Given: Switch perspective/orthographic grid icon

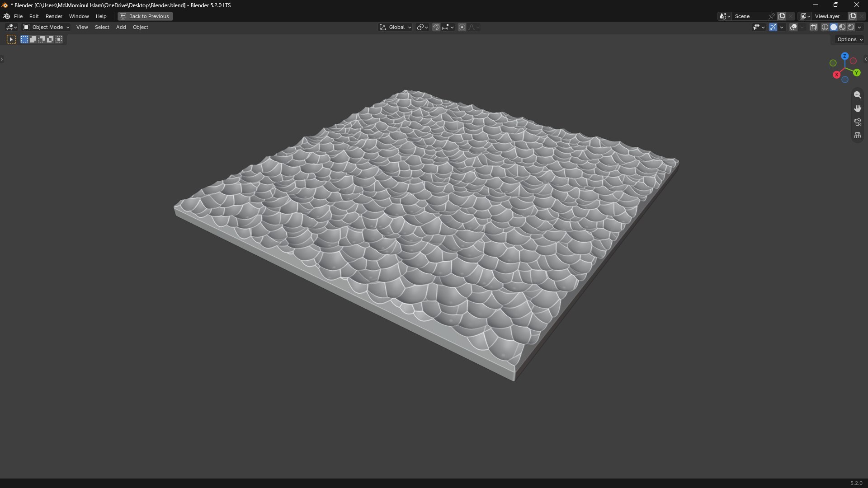Looking at the screenshot, I should coord(858,136).
